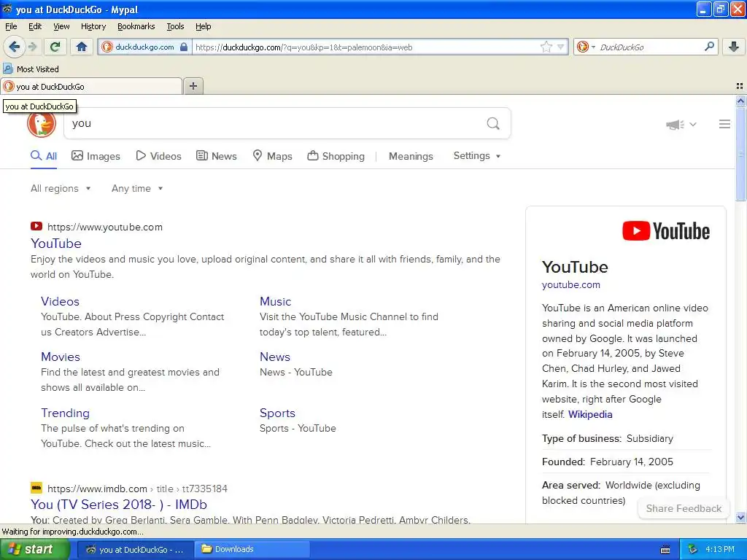Click the youtube.com link in info panel
747x560 pixels.
(x=570, y=285)
